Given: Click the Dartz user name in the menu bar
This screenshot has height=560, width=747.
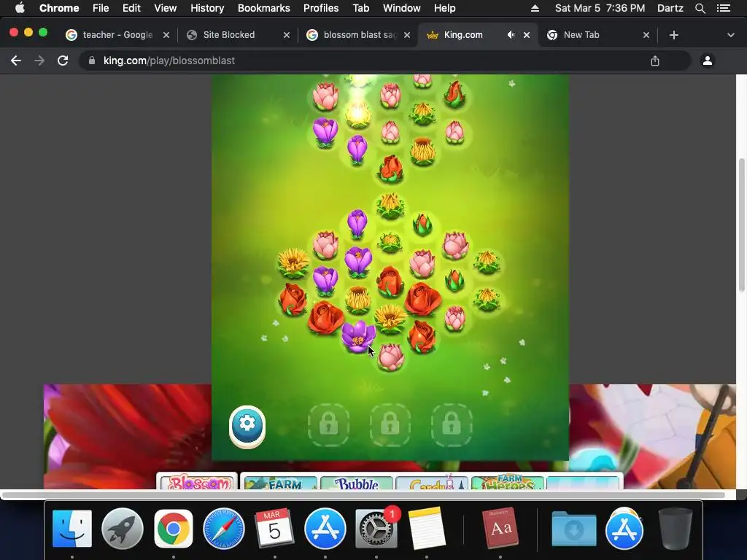Looking at the screenshot, I should (670, 8).
